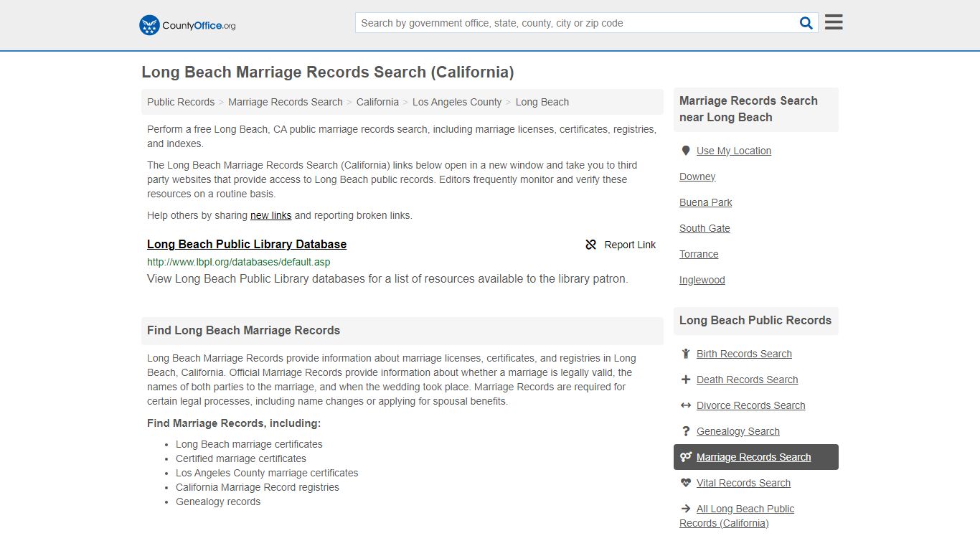Click 'Marriage Records Search near Long Beach' heading
980x551 pixels.
tap(748, 109)
